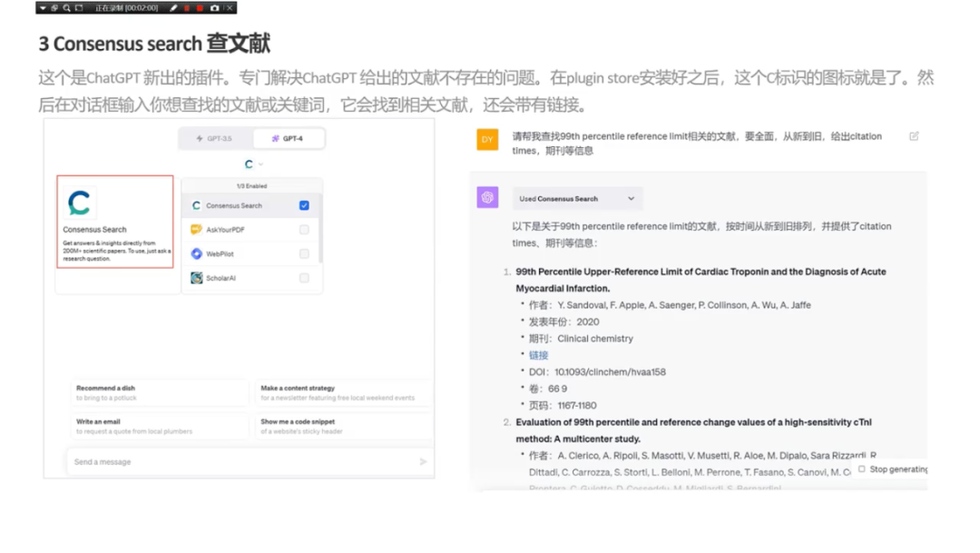Choose the Write an email suggestion

coord(159,427)
